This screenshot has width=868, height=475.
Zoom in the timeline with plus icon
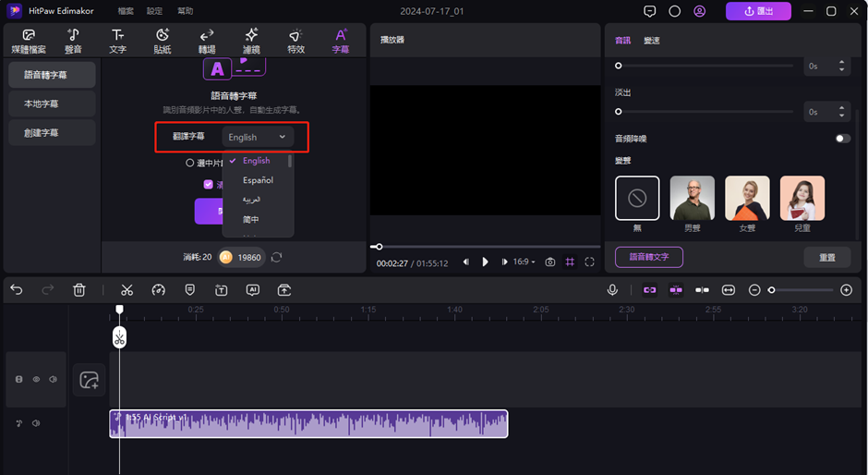point(846,290)
